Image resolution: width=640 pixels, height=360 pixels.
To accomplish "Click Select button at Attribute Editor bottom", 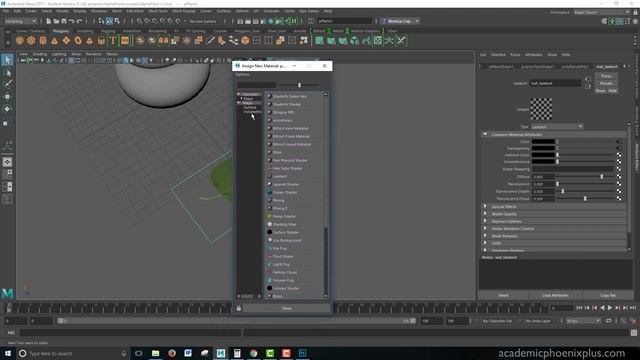I will pos(503,295).
